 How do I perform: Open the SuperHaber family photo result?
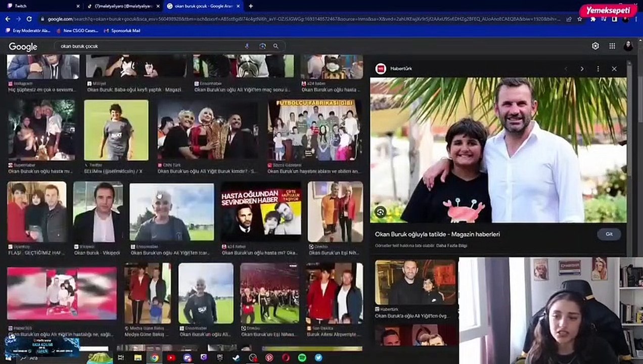42,130
